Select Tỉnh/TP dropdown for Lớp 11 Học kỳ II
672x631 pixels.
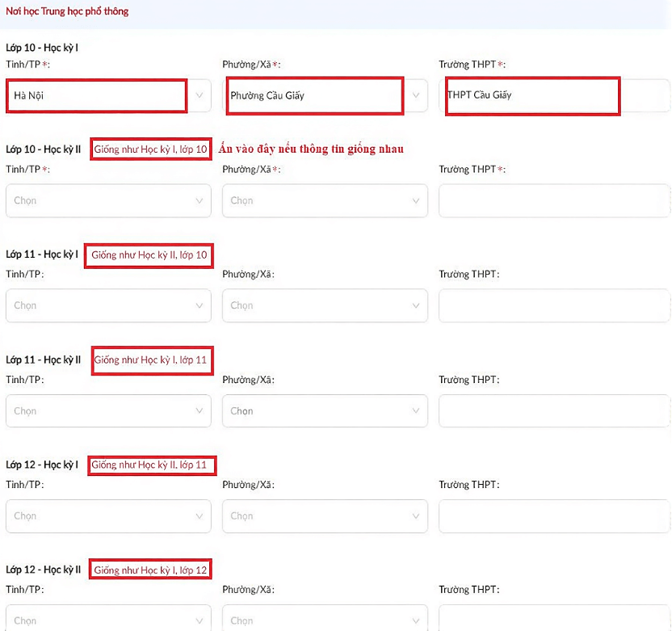108,410
